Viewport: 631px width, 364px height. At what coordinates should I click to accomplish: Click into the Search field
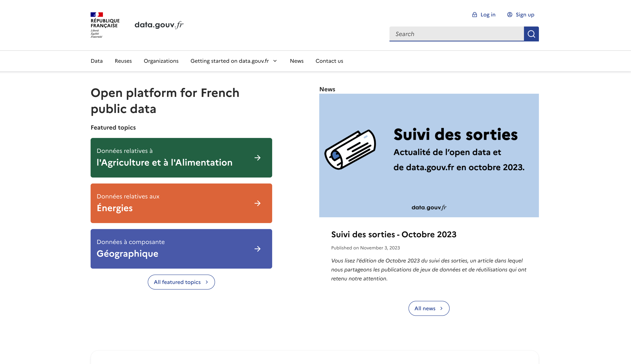457,34
